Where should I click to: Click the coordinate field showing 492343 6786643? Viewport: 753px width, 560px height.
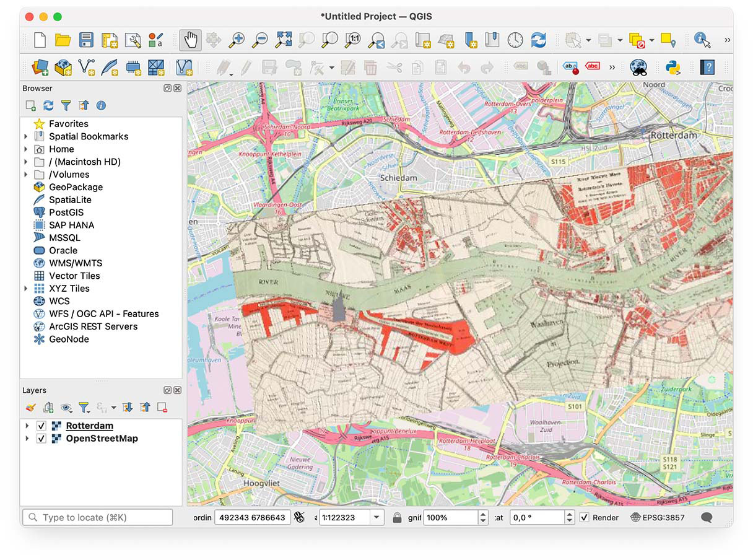coord(253,517)
